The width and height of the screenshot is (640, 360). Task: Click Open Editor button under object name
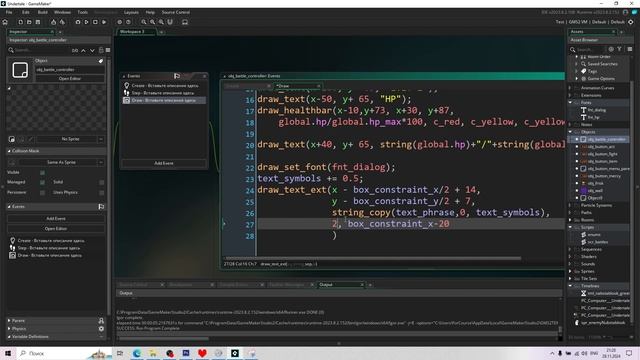pos(70,79)
